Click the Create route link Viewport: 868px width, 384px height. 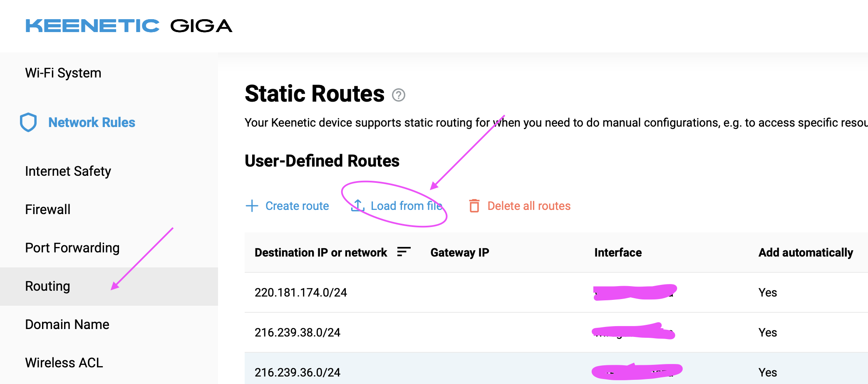(x=297, y=206)
